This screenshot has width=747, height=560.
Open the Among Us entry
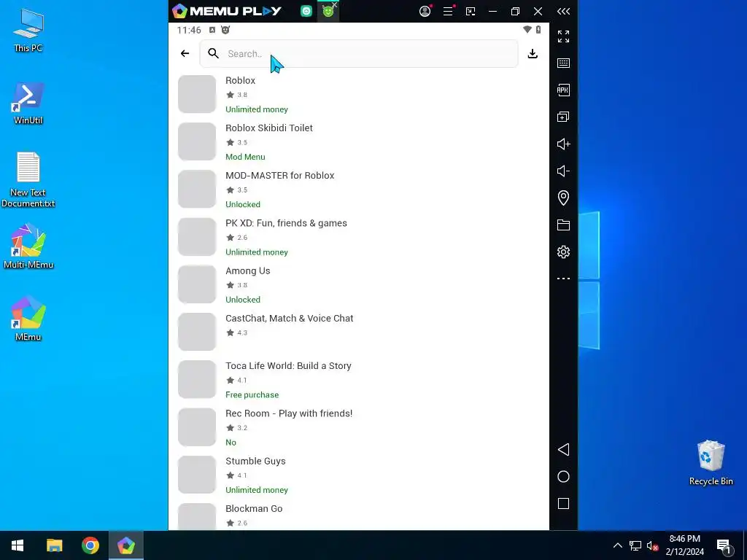click(x=359, y=285)
